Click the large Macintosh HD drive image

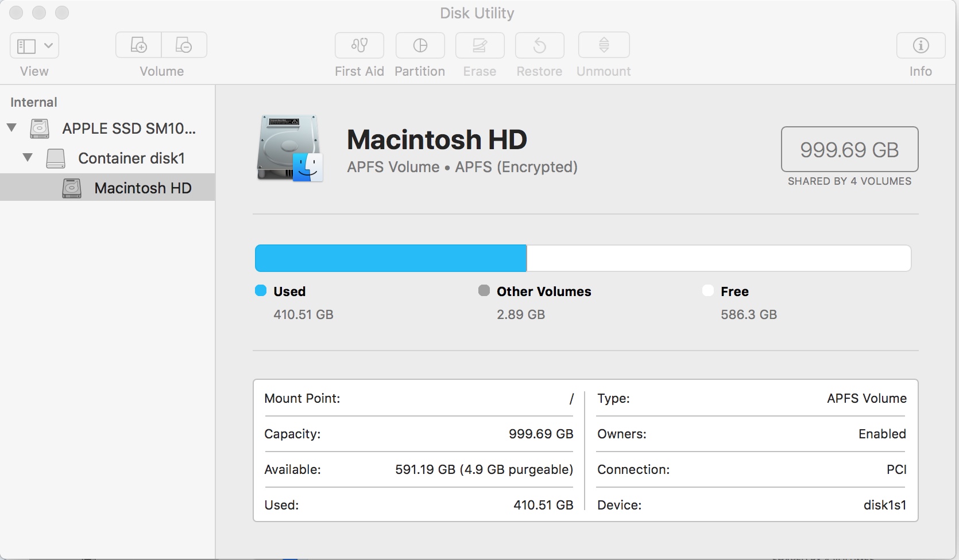(290, 149)
